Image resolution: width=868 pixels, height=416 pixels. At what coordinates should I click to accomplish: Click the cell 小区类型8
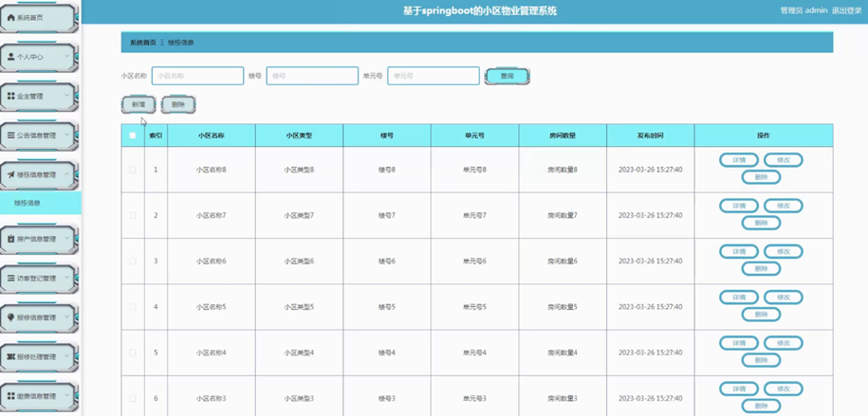tap(299, 170)
